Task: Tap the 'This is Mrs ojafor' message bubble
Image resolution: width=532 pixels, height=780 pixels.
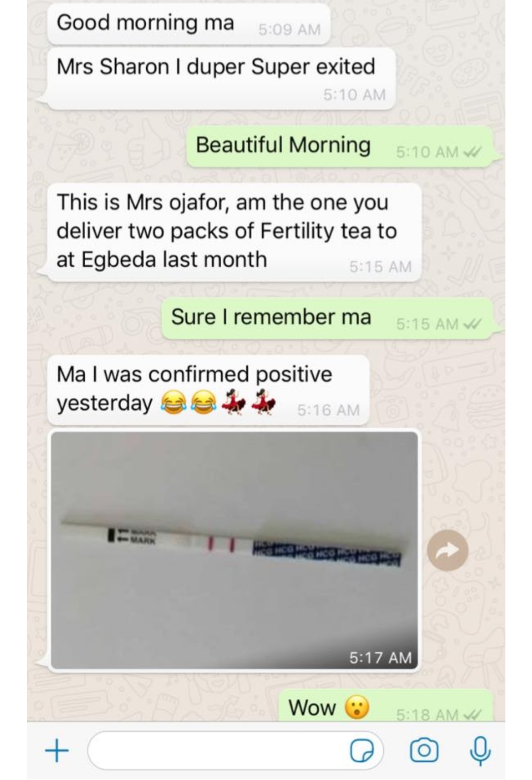Action: [x=234, y=232]
